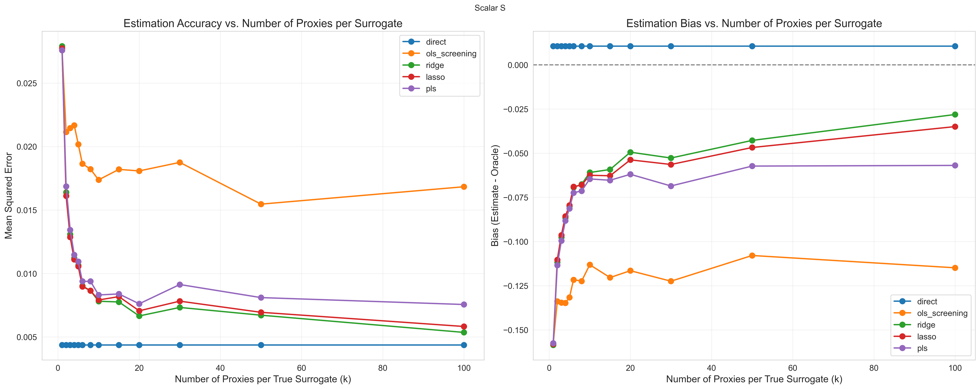Click green ridge point at k=100, right chart
The image size is (980, 389).
[955, 115]
